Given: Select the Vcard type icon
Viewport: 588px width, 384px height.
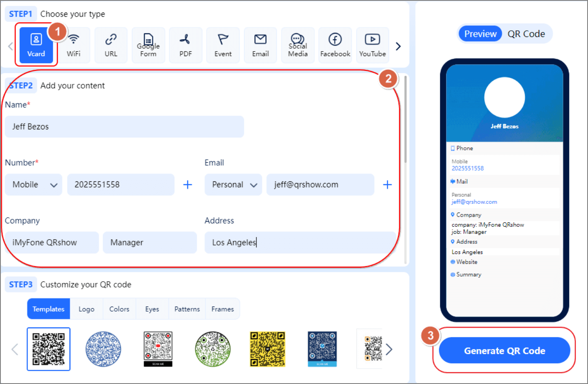Looking at the screenshot, I should [36, 45].
